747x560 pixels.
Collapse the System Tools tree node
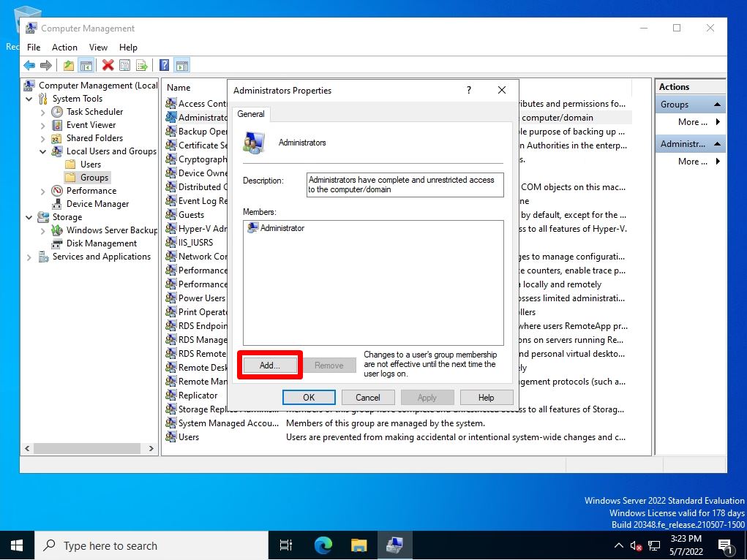tap(29, 99)
